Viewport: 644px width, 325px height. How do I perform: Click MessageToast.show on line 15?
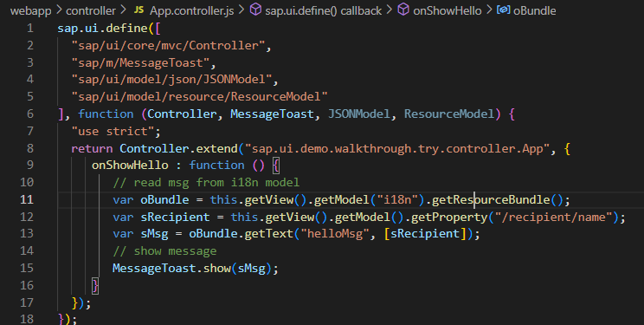pyautogui.click(x=171, y=269)
